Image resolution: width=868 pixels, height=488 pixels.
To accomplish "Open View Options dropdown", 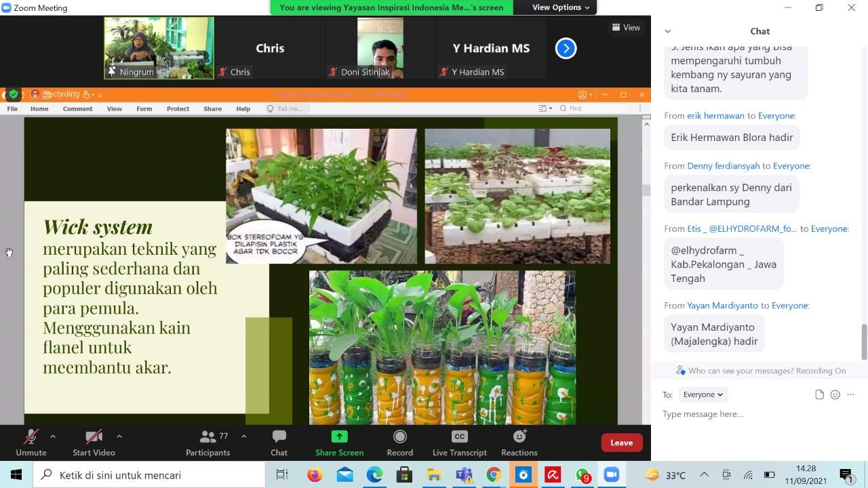I will (x=561, y=7).
